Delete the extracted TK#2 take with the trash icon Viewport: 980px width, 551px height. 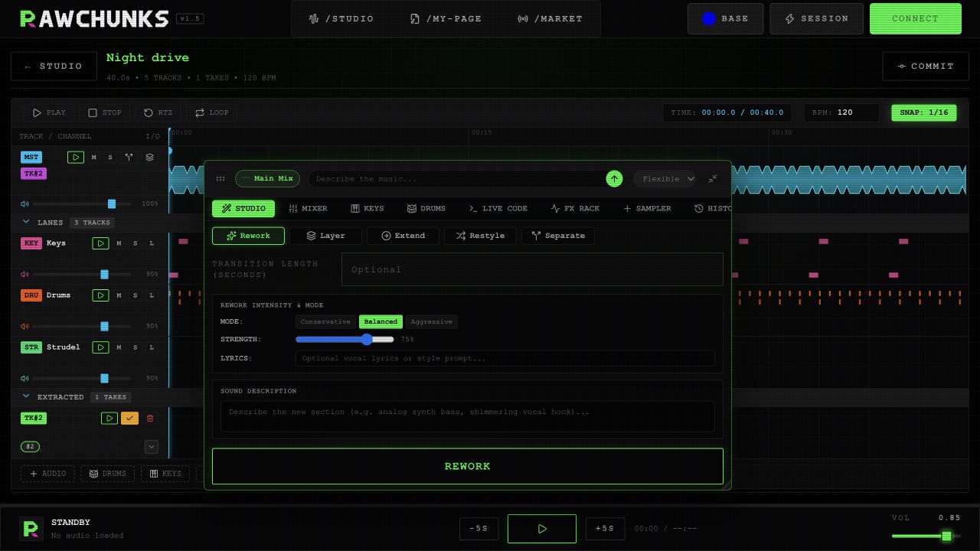150,418
